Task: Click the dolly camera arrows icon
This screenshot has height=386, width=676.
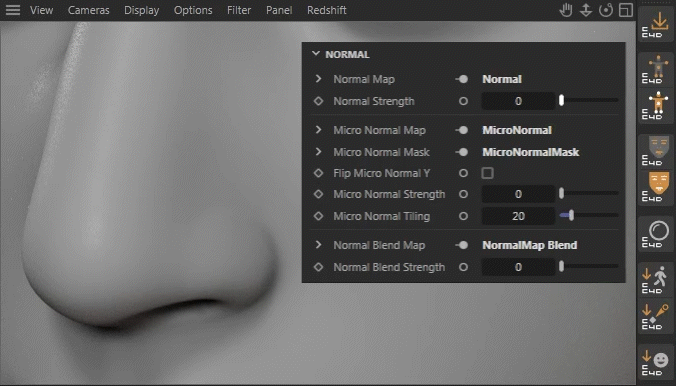Action: coord(585,10)
